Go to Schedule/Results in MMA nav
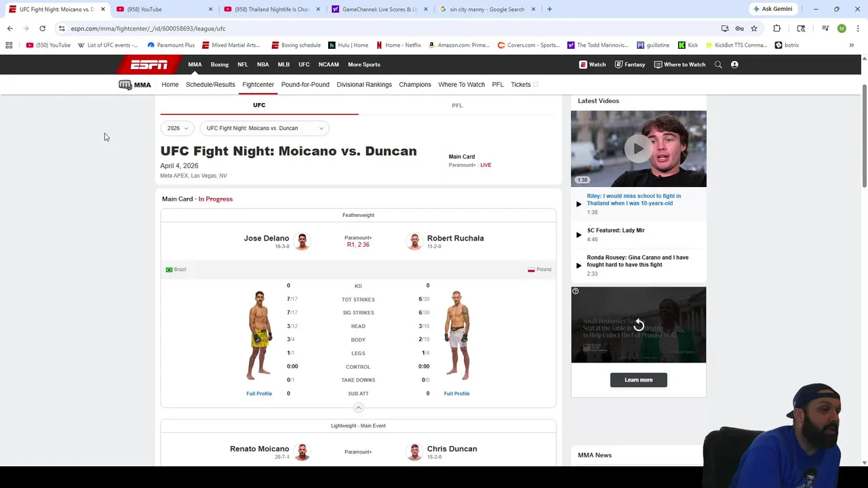 [x=210, y=85]
